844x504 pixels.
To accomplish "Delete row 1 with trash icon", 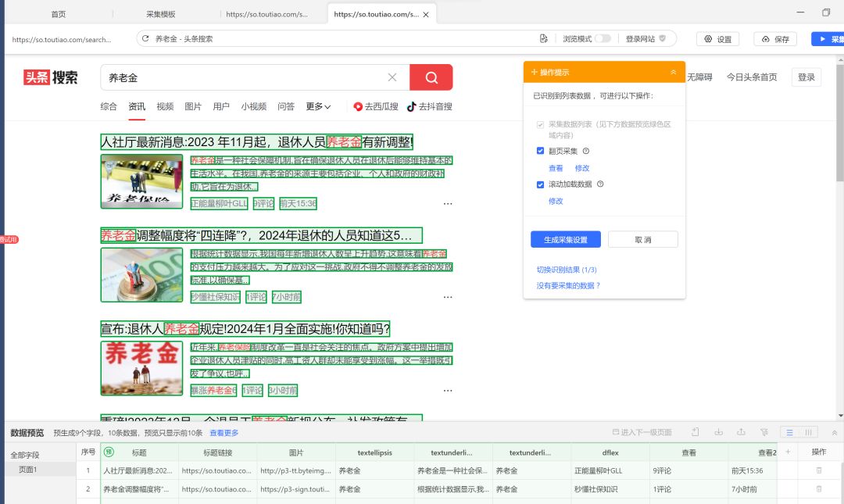I will 819,470.
